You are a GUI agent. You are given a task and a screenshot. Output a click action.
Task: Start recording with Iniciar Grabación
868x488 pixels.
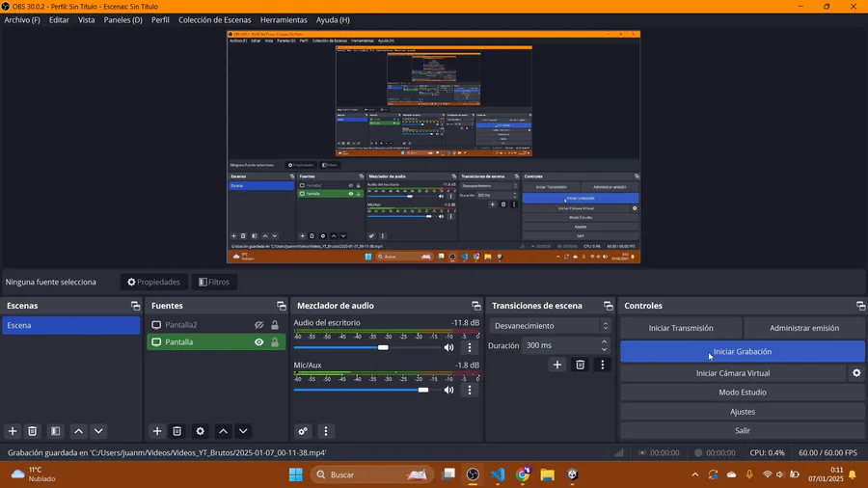[x=743, y=351]
